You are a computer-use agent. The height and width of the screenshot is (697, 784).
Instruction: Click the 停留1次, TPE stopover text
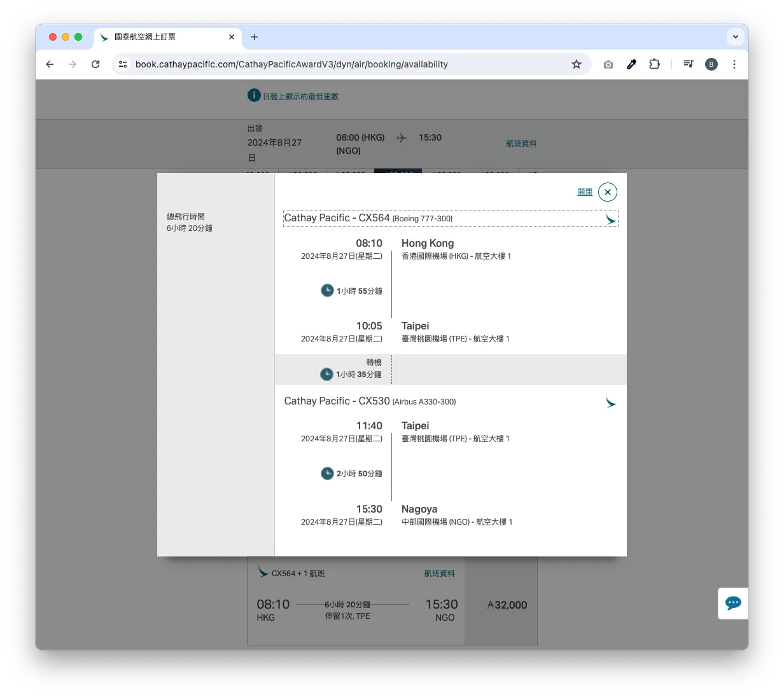point(347,616)
